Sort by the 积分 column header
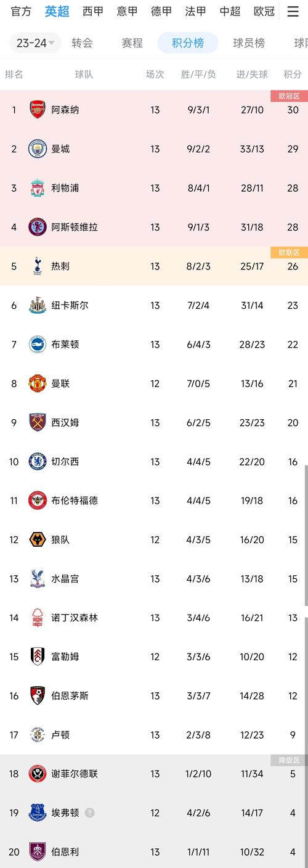Screen dimensions: 308x868 click(293, 75)
